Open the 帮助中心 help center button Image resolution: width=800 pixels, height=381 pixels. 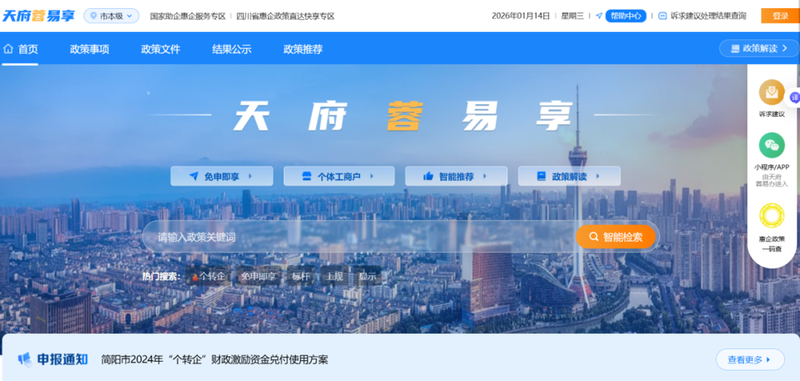pos(626,16)
